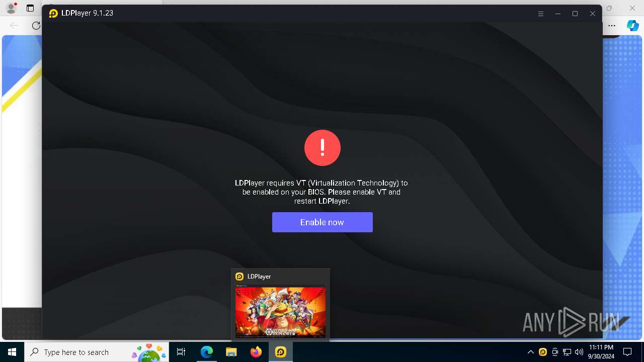This screenshot has height=362, width=644.
Task: Show hidden system tray icons
Action: click(530, 352)
